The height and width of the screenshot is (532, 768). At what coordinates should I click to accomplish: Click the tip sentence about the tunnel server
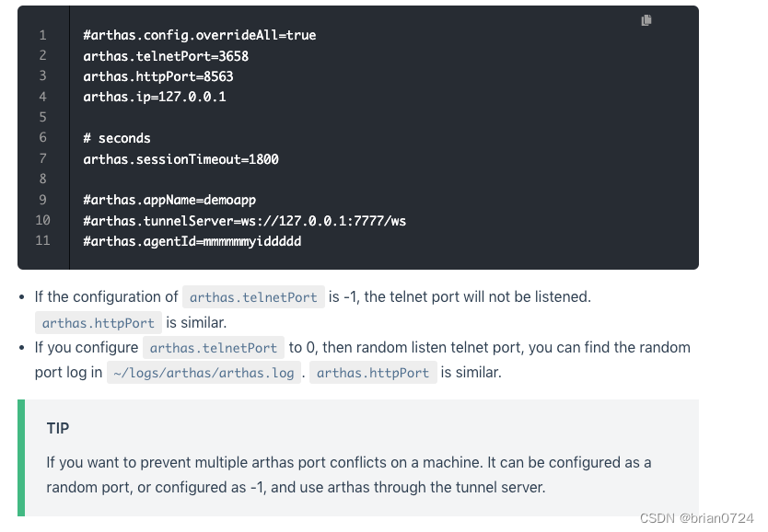(349, 475)
